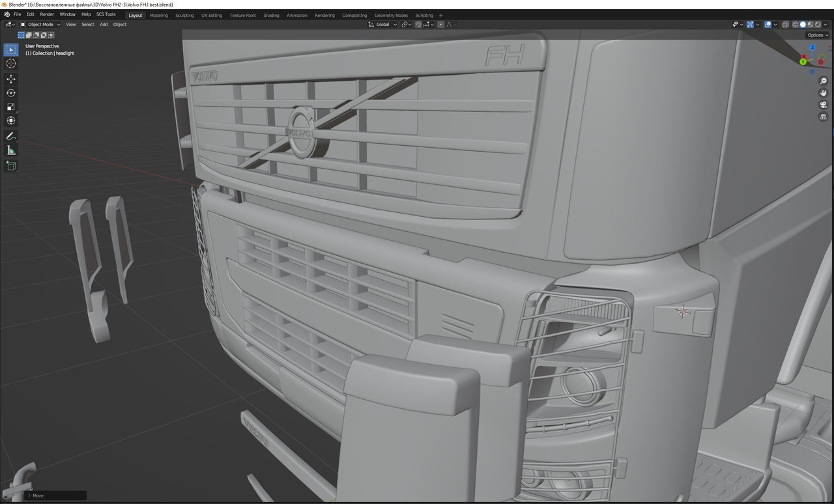
Task: Switch to Rendered viewport shading
Action: [x=818, y=24]
